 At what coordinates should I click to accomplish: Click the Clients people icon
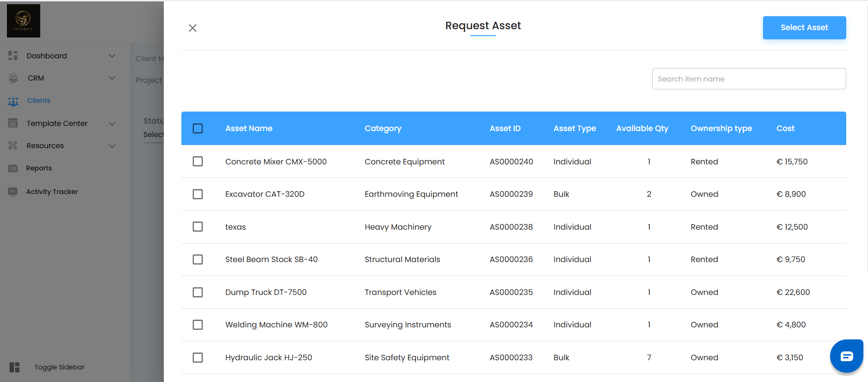tap(13, 101)
